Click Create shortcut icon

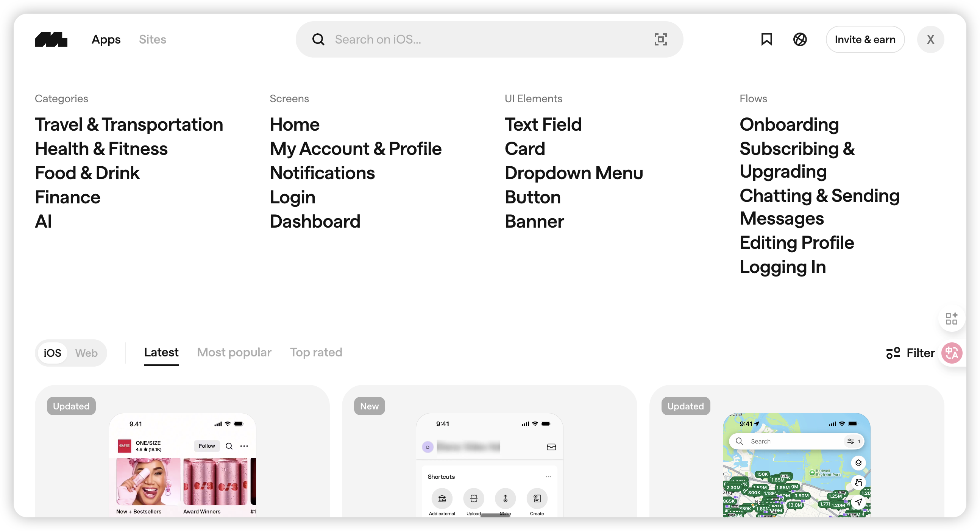(537, 499)
